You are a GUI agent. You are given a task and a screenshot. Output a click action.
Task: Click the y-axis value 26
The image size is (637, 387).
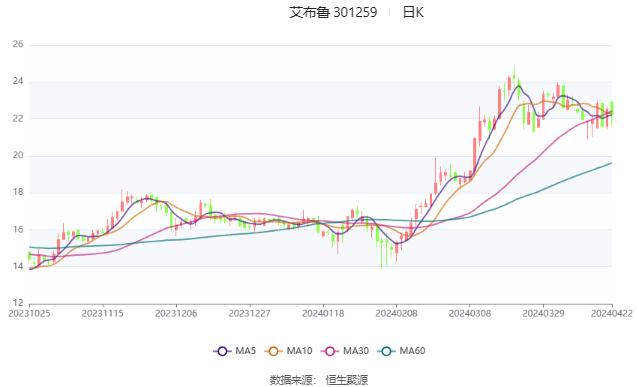18,44
